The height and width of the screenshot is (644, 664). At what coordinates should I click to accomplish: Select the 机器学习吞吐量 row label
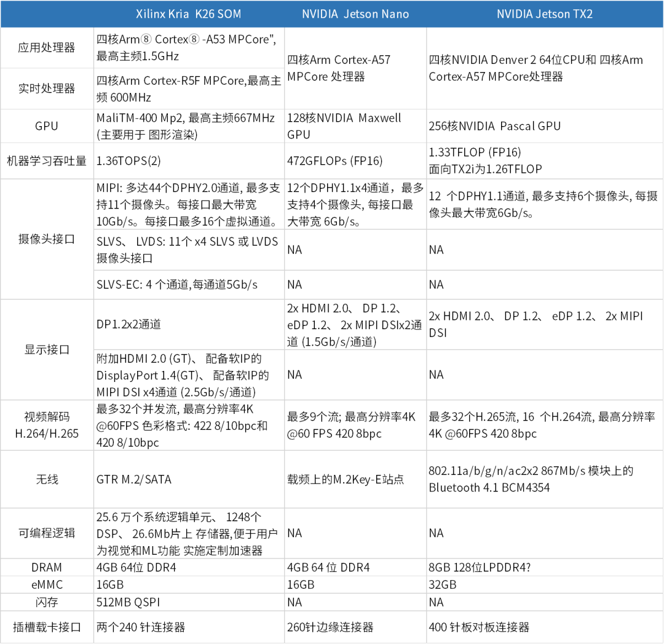tap(47, 161)
